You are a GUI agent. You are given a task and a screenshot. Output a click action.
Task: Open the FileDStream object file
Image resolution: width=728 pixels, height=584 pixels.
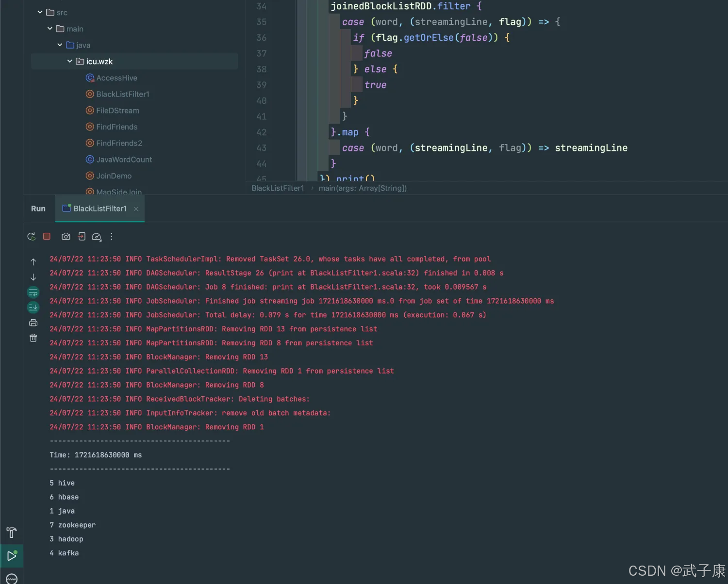tap(117, 111)
